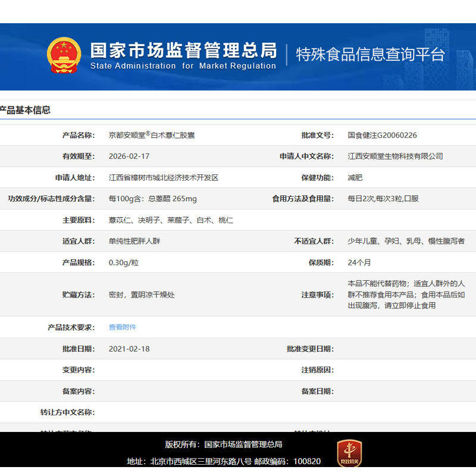Click dosage text 每日2次,每次3粒,口服

point(383,199)
